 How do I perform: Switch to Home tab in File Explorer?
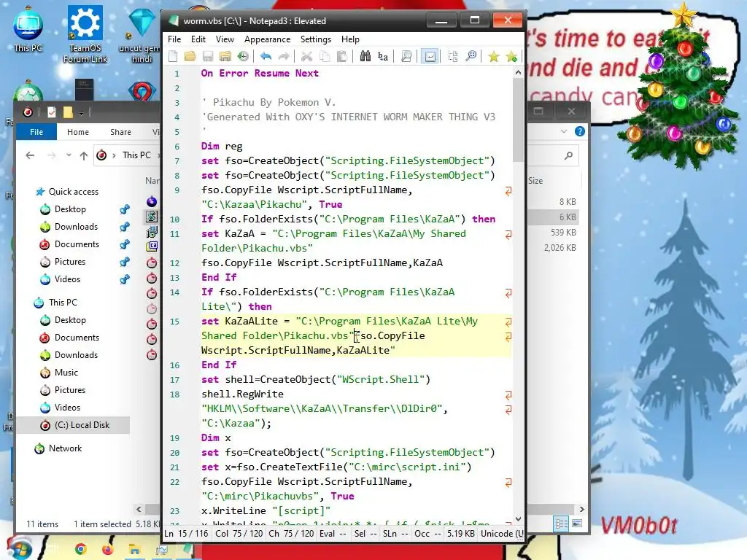[x=77, y=132]
